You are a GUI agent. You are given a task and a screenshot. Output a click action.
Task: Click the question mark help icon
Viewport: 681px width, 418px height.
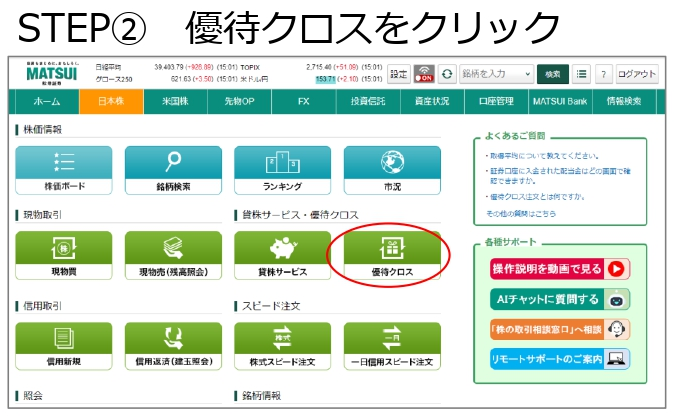604,74
